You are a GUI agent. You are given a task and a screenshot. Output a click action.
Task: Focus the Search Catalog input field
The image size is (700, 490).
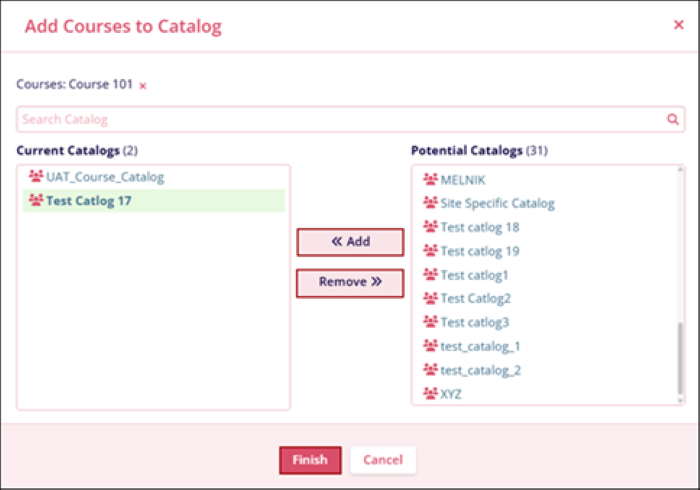click(x=340, y=119)
